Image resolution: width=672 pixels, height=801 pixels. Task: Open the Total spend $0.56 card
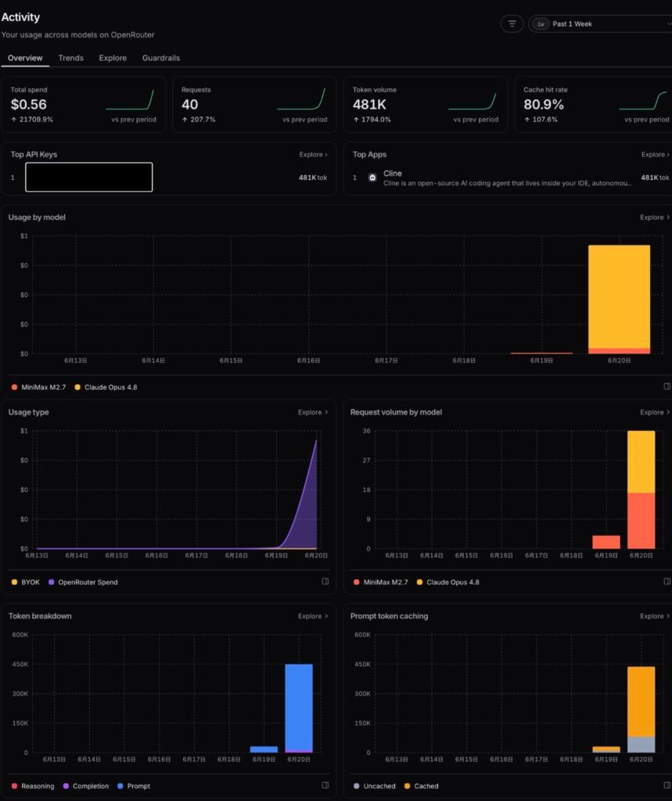pos(83,105)
